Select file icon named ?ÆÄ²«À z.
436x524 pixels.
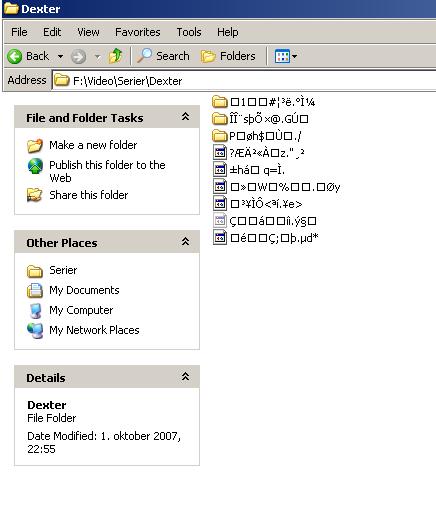tap(220, 152)
